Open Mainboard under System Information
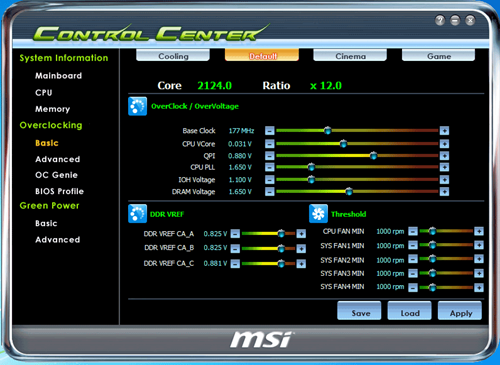The height and width of the screenshot is (365, 500). point(58,76)
